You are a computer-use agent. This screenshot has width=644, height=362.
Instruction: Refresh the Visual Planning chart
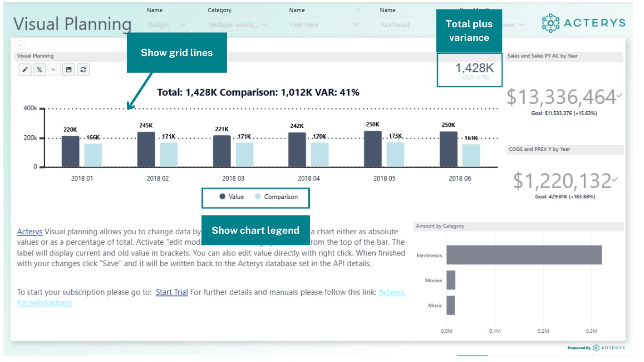(x=83, y=70)
